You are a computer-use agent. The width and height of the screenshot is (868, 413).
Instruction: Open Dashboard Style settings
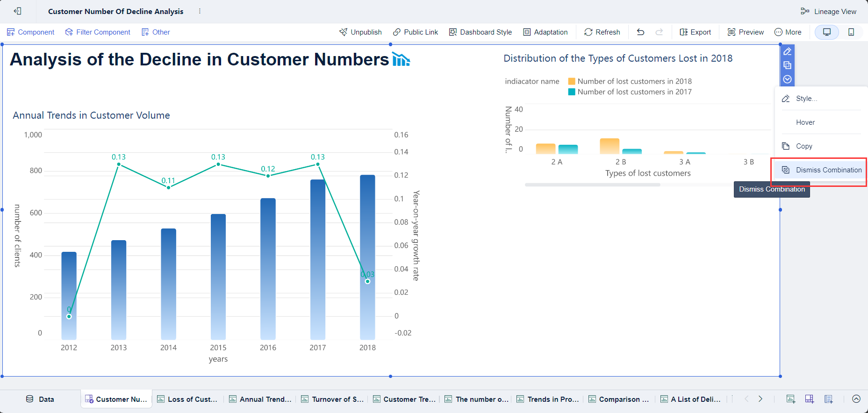click(481, 32)
